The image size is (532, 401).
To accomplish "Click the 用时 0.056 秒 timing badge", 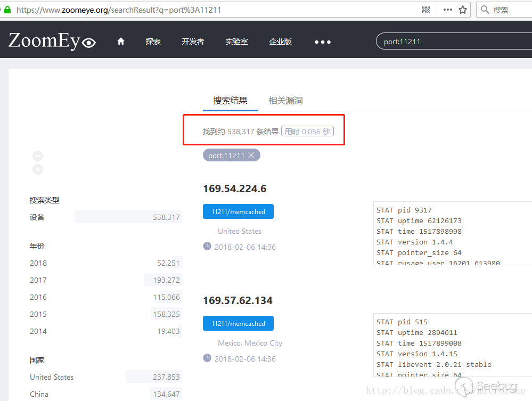I will point(307,132).
